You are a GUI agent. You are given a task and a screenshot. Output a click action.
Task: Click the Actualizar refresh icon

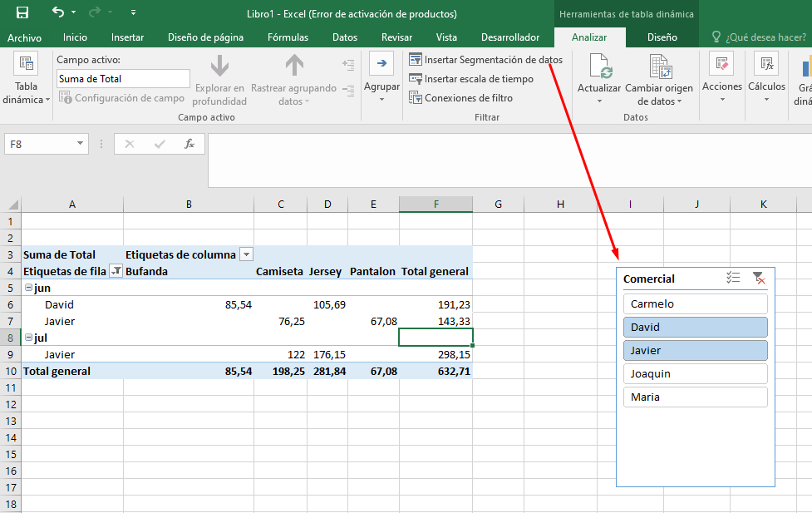pyautogui.click(x=599, y=67)
